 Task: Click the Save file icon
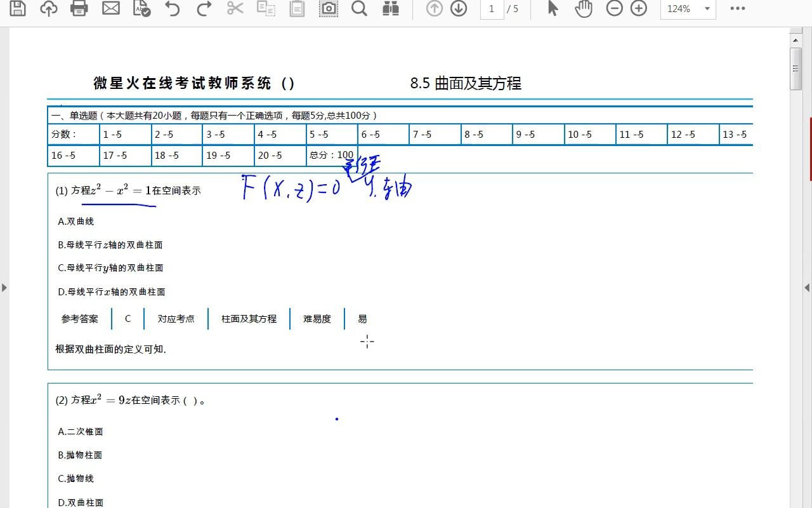pos(18,8)
